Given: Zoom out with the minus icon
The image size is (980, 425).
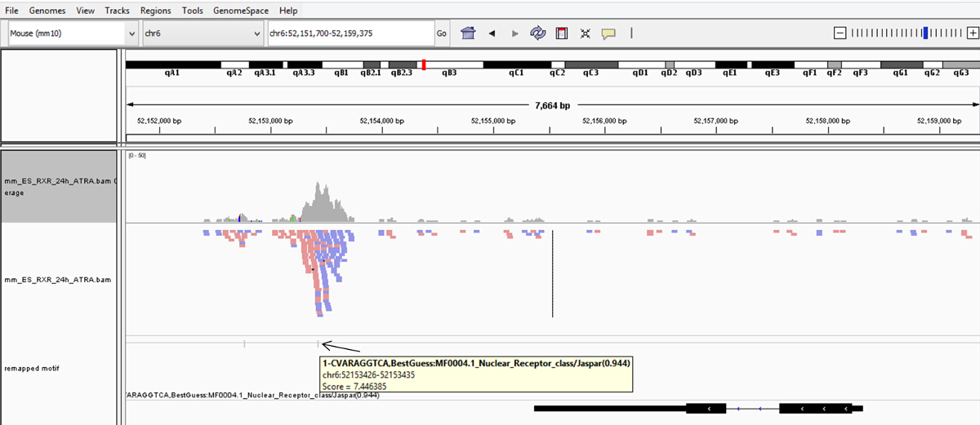Looking at the screenshot, I should [x=840, y=33].
